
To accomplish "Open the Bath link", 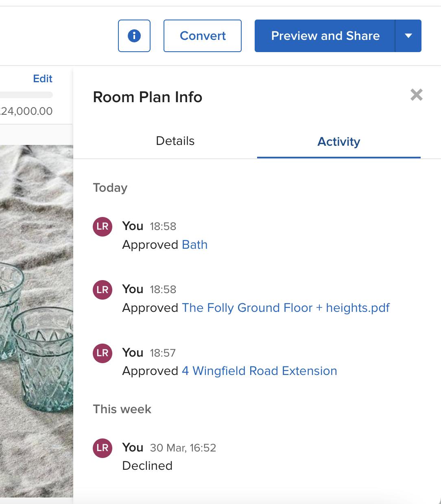I will pyautogui.click(x=195, y=245).
